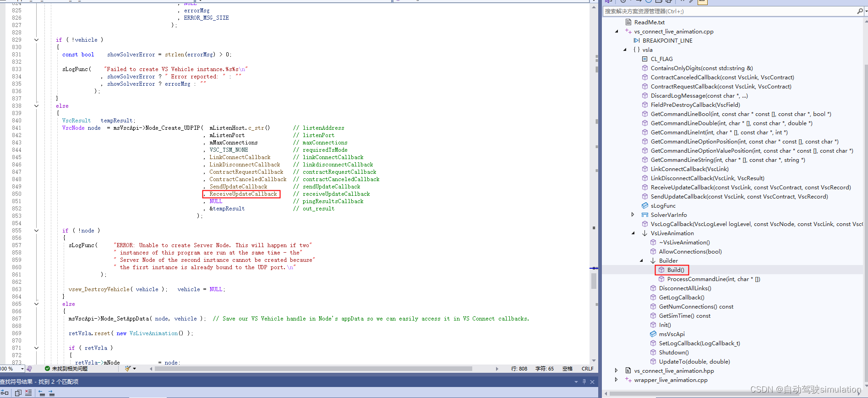
Task: Click the VsLiveAnimation class icon
Action: coord(645,233)
